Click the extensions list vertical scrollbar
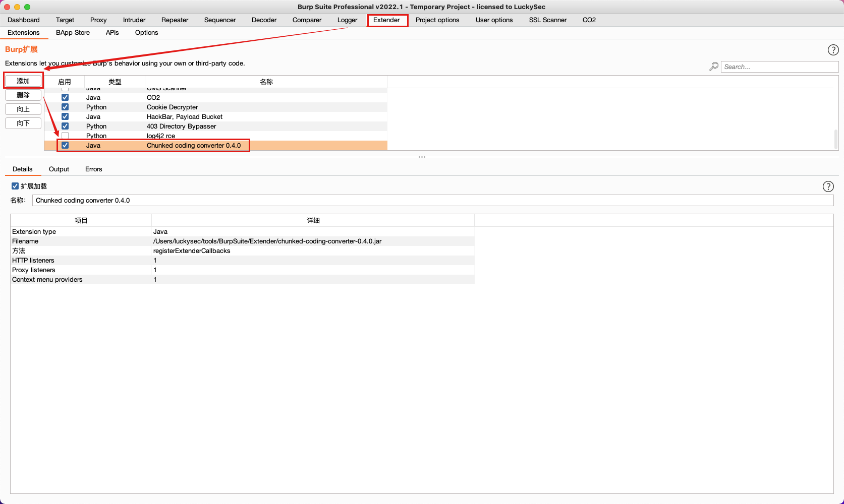 click(835, 139)
